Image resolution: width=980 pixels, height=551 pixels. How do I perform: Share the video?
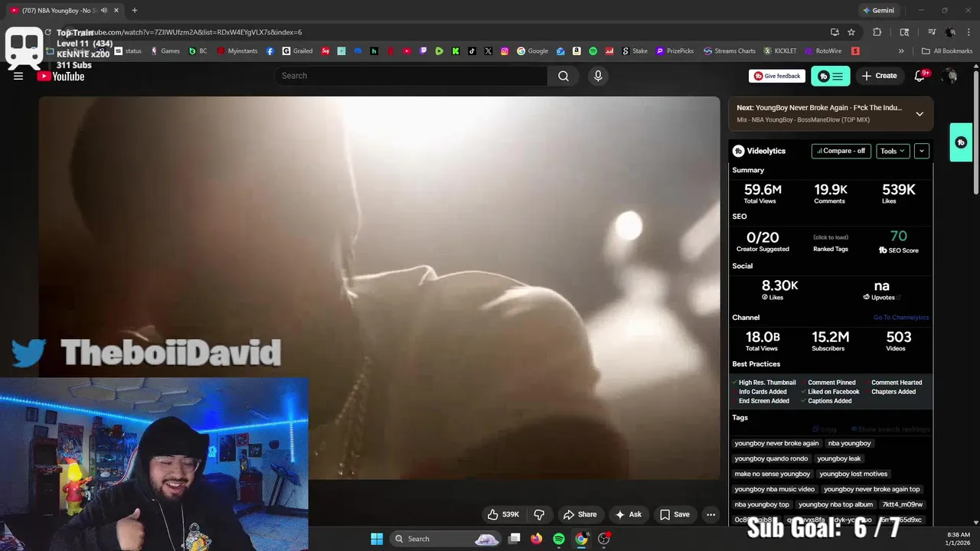pos(580,514)
